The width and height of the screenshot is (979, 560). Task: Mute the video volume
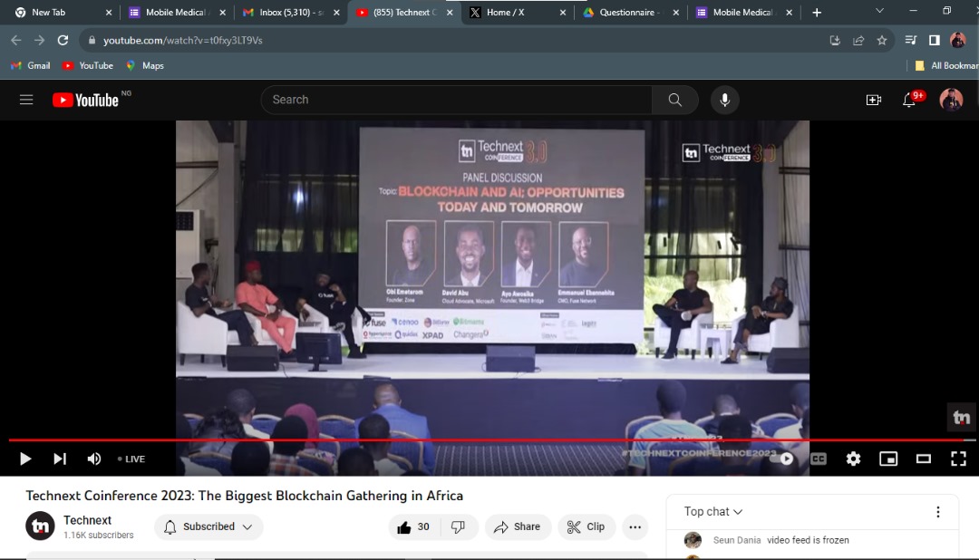coord(93,459)
